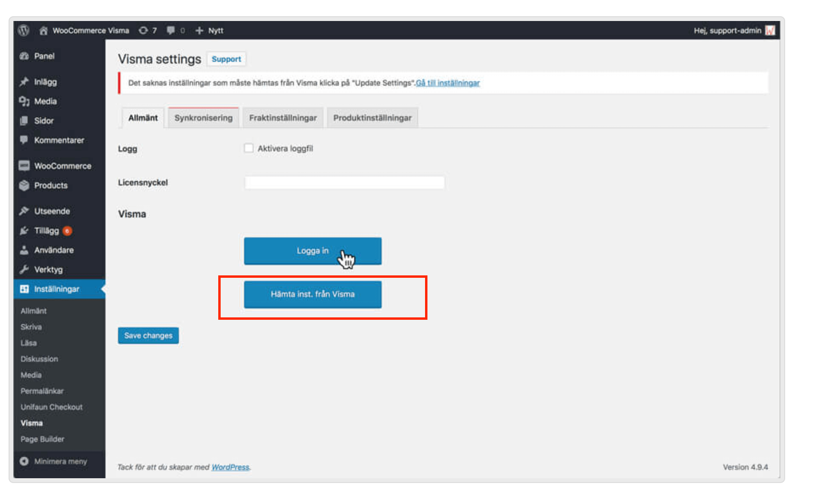Open Unifaun Checkout settings submenu
Viewport: 831px width, 504px height.
pyautogui.click(x=52, y=407)
